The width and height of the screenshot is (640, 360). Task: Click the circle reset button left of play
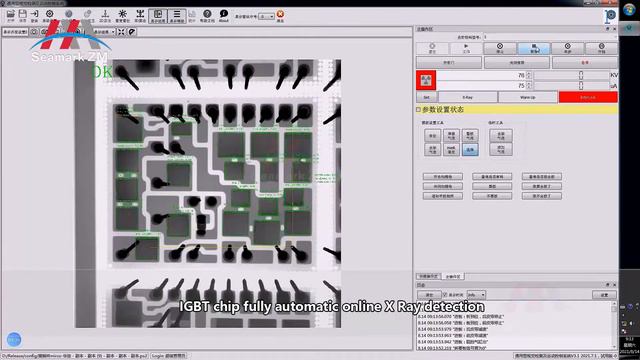[432, 49]
